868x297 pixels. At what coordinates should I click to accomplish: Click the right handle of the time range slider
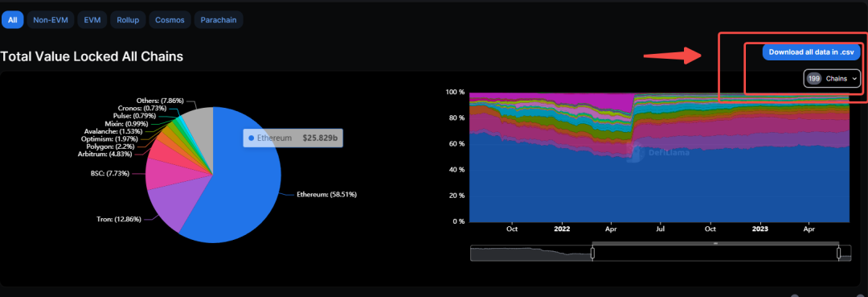pyautogui.click(x=838, y=254)
